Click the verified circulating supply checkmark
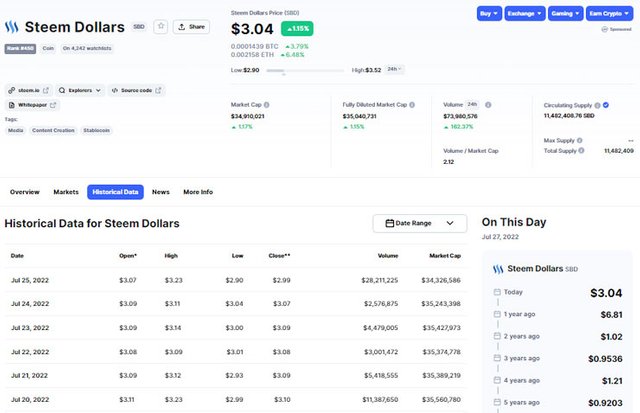Screen dimensions: 640x413 tap(606, 105)
